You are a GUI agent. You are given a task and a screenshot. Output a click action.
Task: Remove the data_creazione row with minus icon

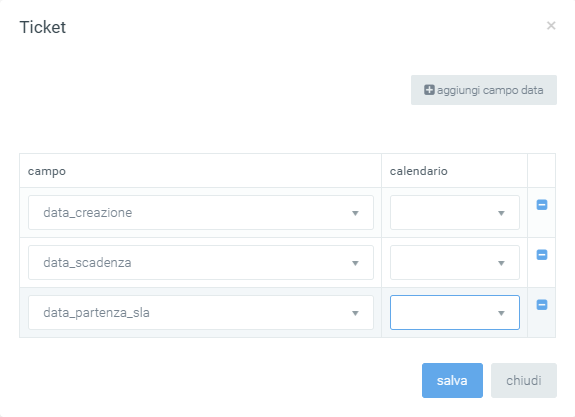point(542,205)
